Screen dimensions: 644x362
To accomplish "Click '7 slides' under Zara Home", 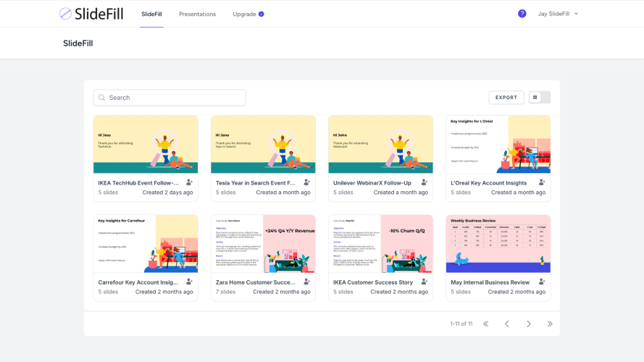I will [225, 292].
